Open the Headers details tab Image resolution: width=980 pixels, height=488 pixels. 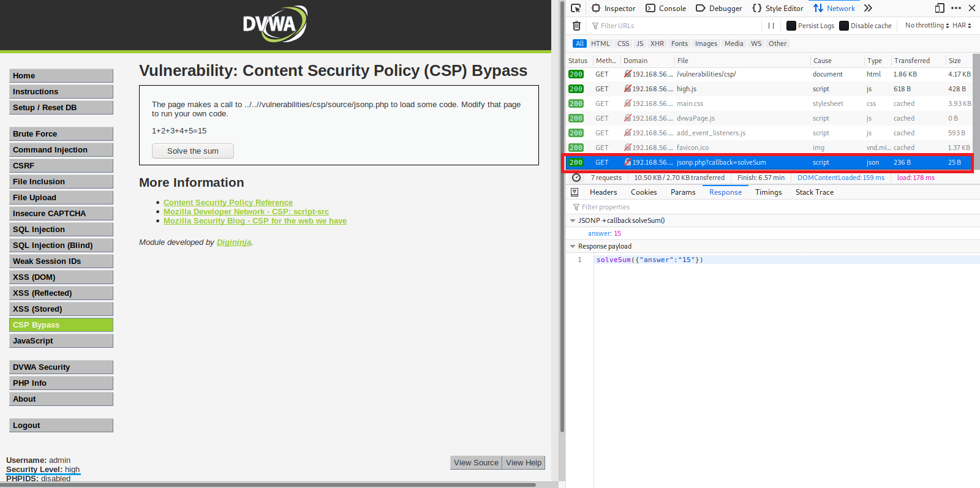[603, 192]
